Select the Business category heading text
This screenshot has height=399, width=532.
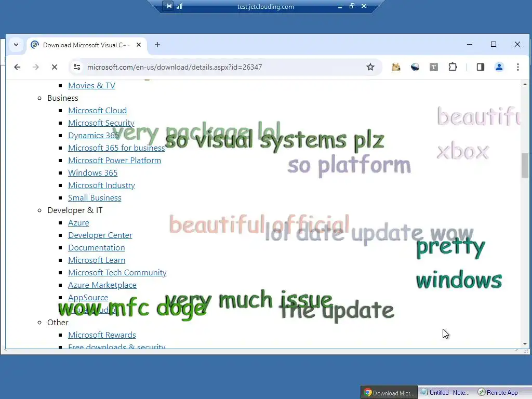[63, 98]
